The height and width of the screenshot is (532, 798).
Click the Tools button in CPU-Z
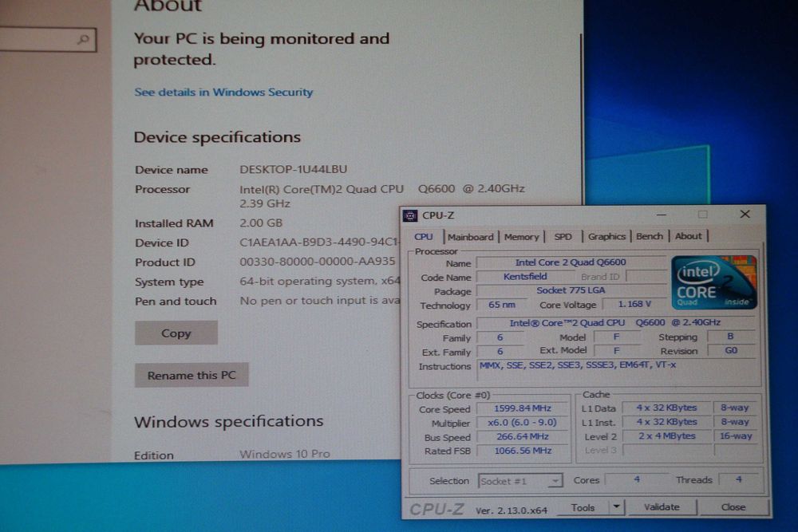pyautogui.click(x=583, y=507)
